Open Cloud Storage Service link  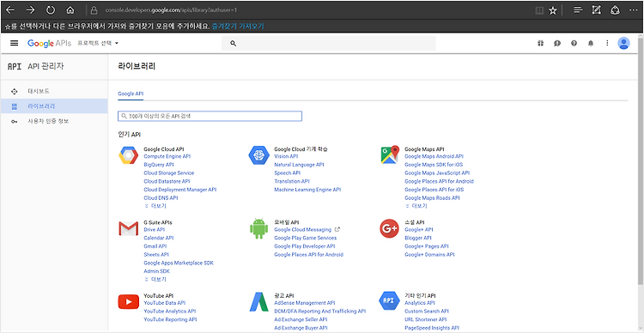[x=169, y=173]
